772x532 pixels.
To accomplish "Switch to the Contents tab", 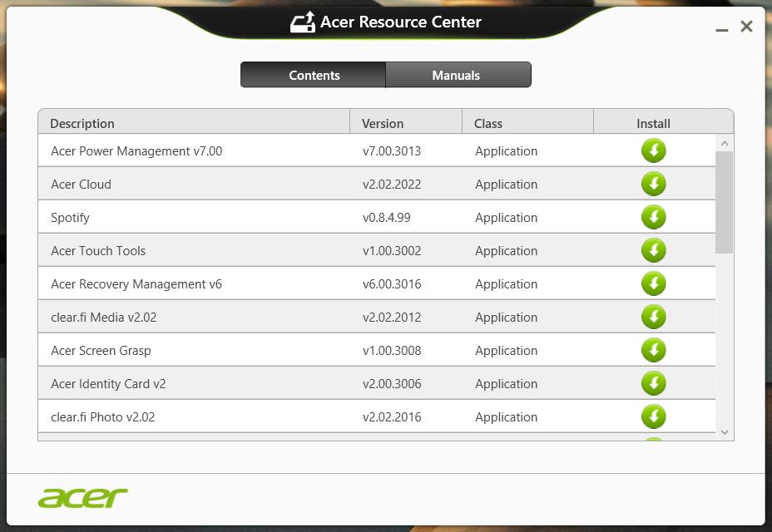I will 313,75.
